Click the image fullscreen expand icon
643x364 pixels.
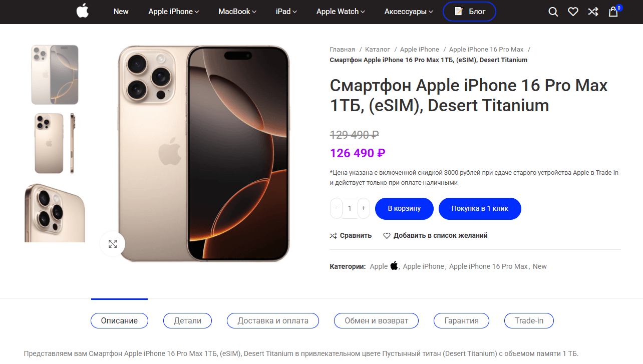(113, 244)
